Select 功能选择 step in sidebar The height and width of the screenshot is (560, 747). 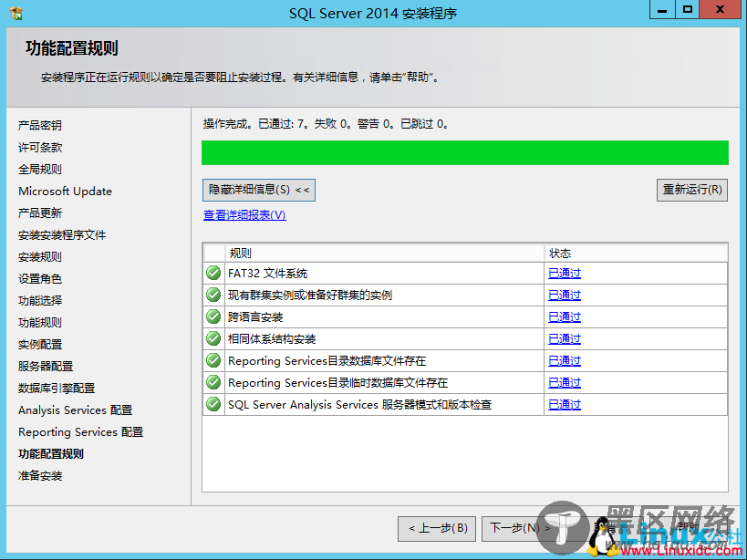pyautogui.click(x=40, y=300)
